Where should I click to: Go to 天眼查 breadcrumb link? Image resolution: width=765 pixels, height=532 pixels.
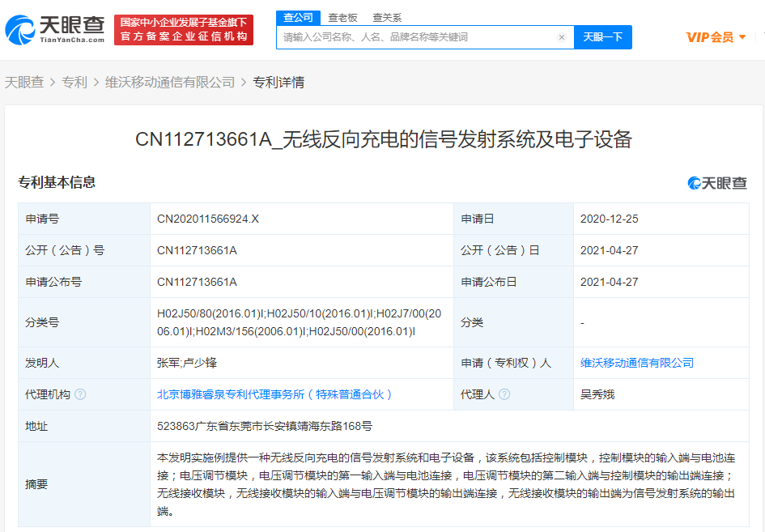point(24,82)
